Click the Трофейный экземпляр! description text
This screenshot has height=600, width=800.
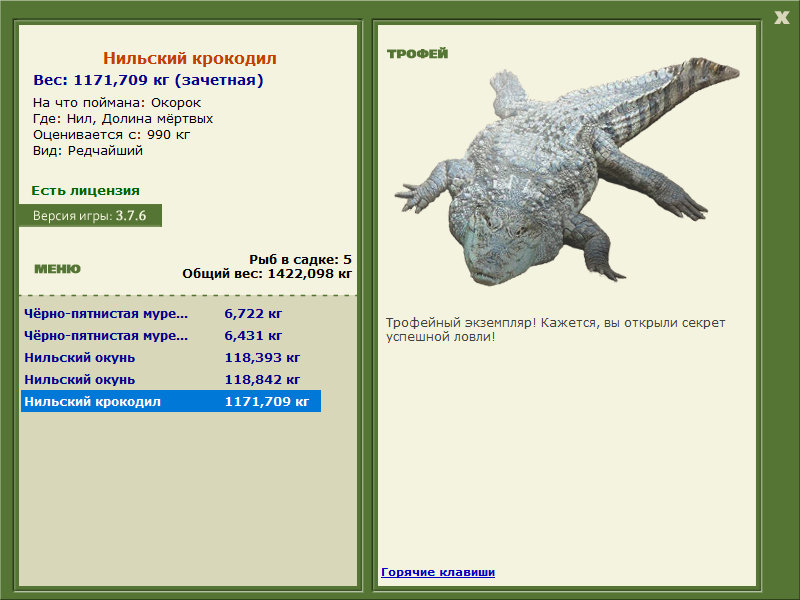pyautogui.click(x=556, y=330)
